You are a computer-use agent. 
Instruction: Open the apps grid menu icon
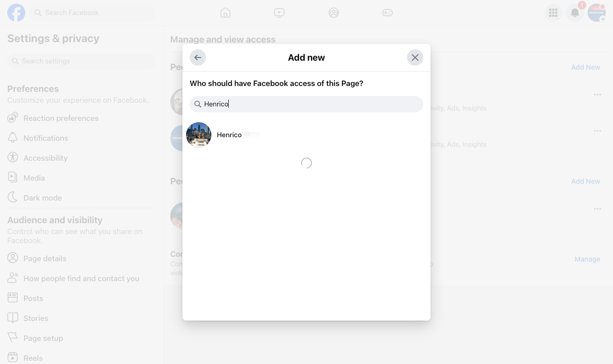(x=553, y=13)
